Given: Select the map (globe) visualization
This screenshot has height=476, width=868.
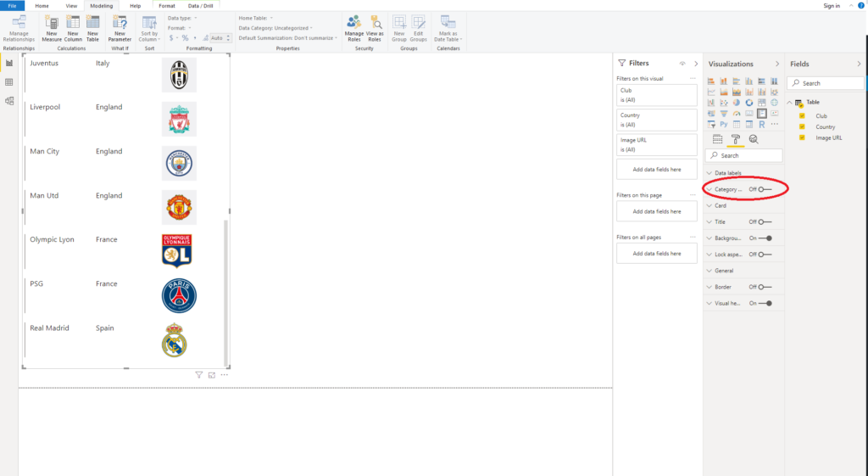Looking at the screenshot, I should [x=775, y=103].
